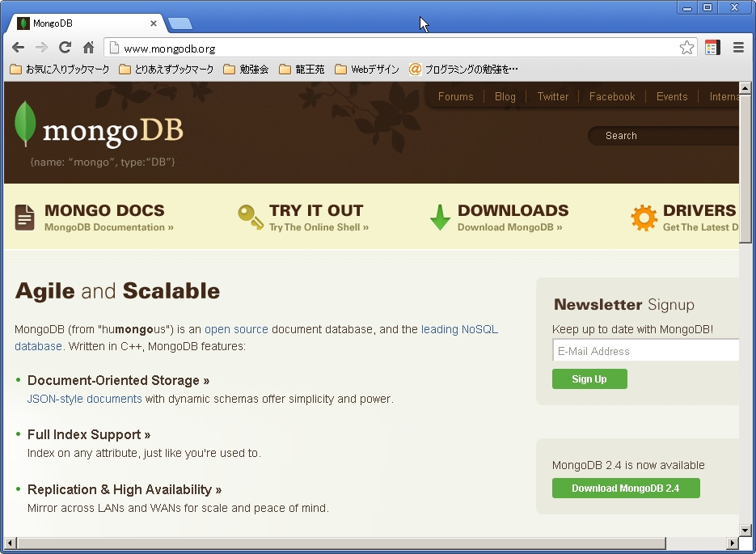Click the orange Drivers gear icon
Viewport: 756px width, 554px height.
(x=644, y=218)
